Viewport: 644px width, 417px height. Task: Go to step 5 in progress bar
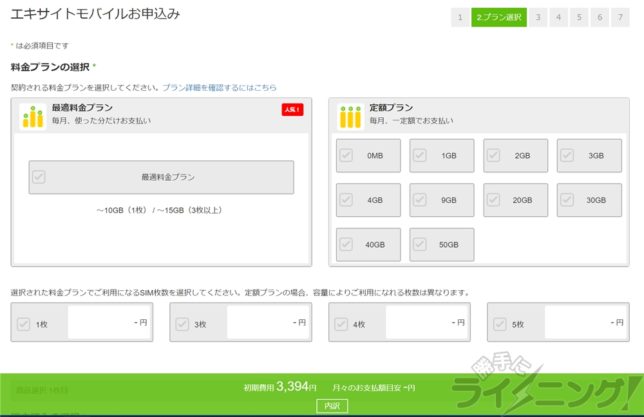click(579, 17)
